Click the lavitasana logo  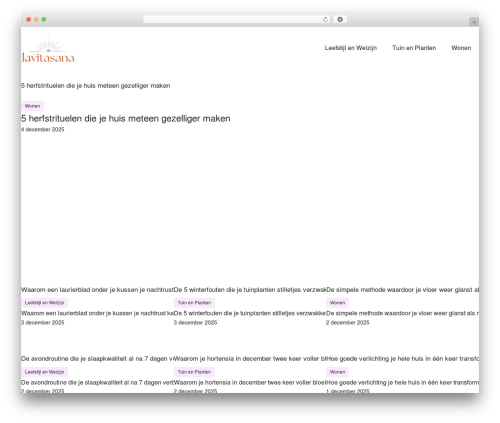[x=48, y=49]
